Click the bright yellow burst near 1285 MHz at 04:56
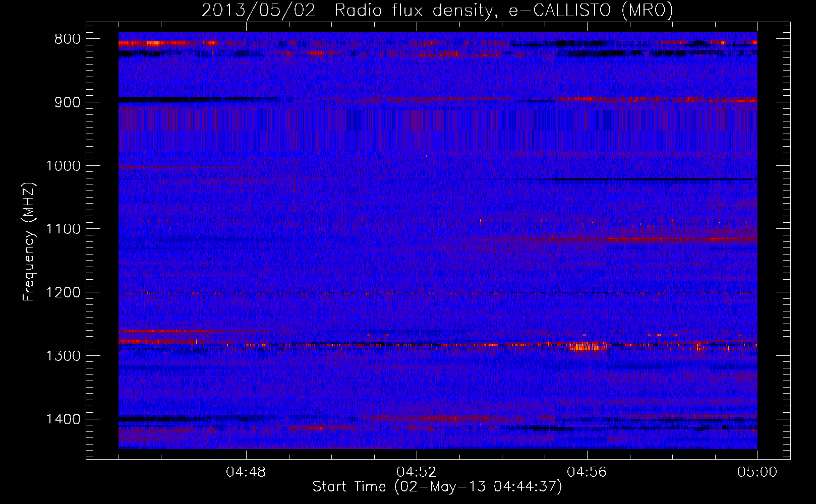This screenshot has width=816, height=504. click(587, 346)
